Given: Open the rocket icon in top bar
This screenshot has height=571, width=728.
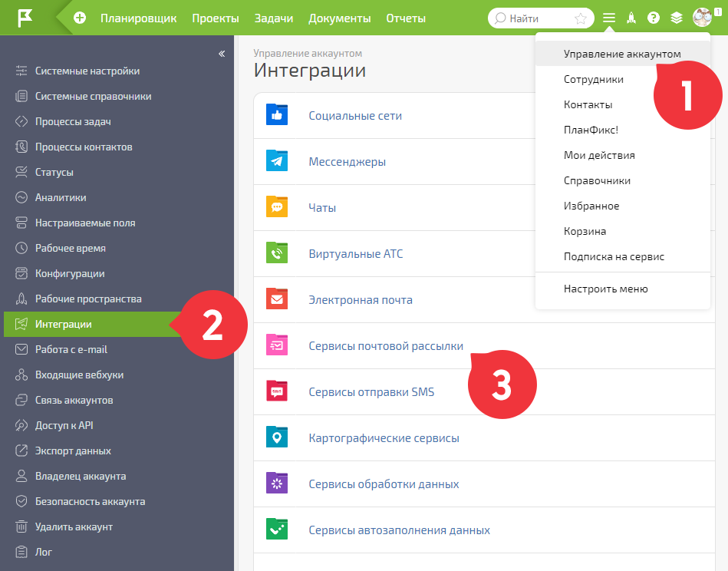Looking at the screenshot, I should [x=631, y=18].
